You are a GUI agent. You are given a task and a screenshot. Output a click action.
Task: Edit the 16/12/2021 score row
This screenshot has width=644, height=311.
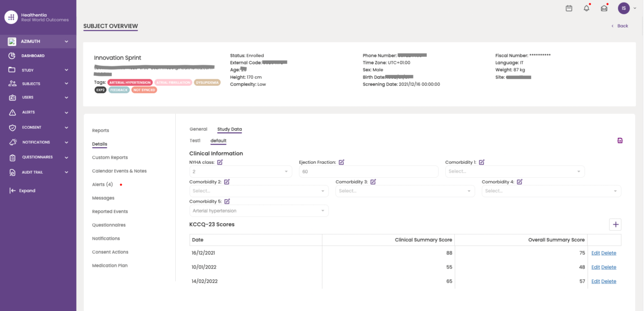coord(595,253)
